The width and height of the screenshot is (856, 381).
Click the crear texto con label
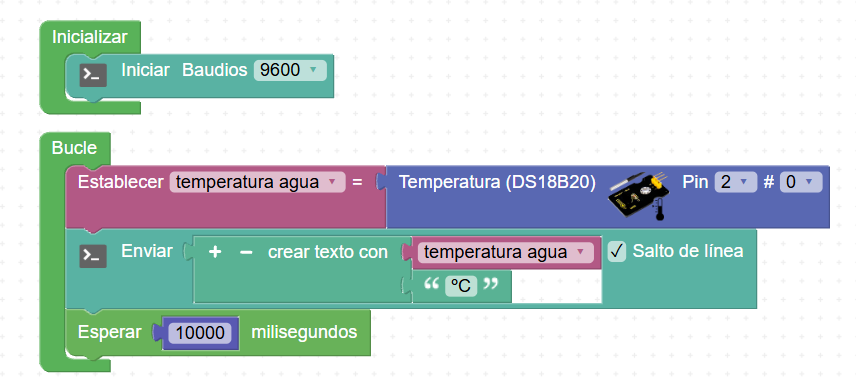[x=328, y=252]
